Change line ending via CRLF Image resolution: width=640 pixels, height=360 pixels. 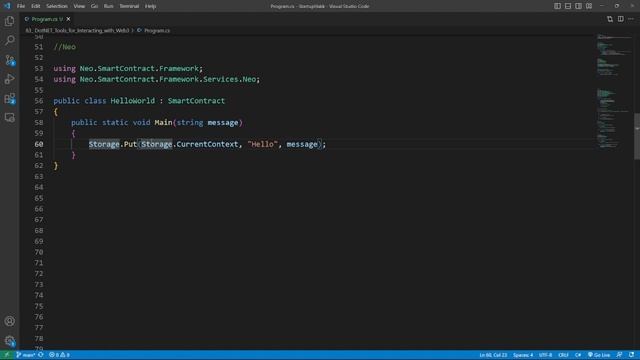pos(563,355)
